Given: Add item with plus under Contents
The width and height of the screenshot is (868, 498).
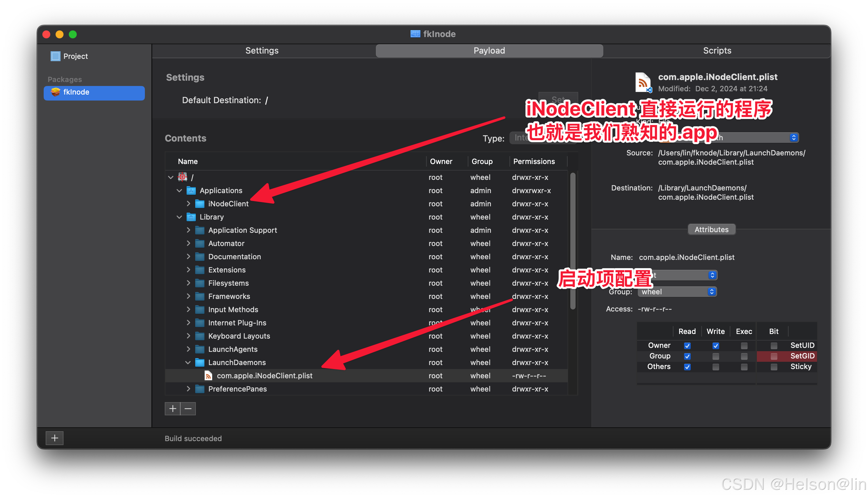Looking at the screenshot, I should click(x=173, y=408).
